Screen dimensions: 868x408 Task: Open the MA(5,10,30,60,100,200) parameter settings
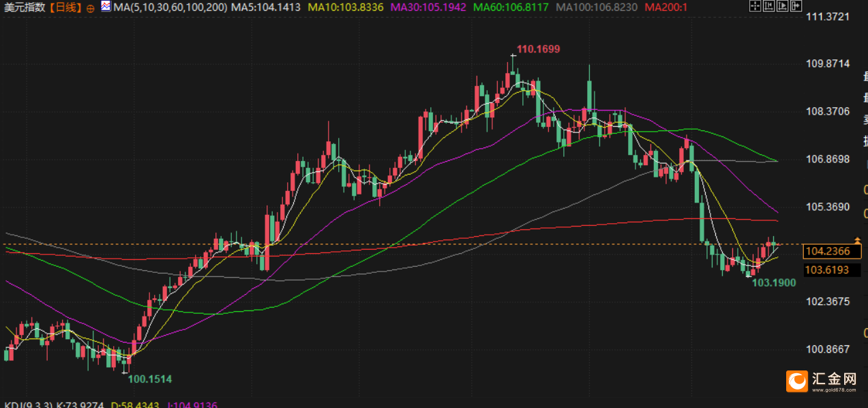(169, 8)
